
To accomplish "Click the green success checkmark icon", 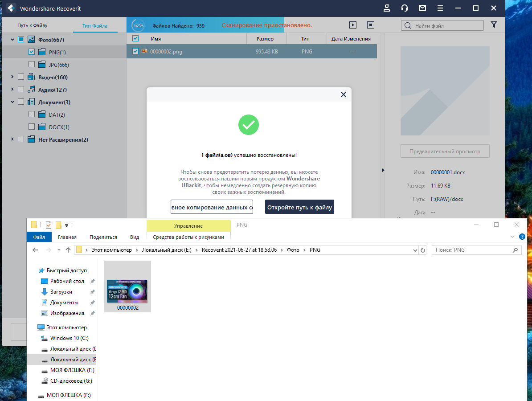I will coord(248,125).
